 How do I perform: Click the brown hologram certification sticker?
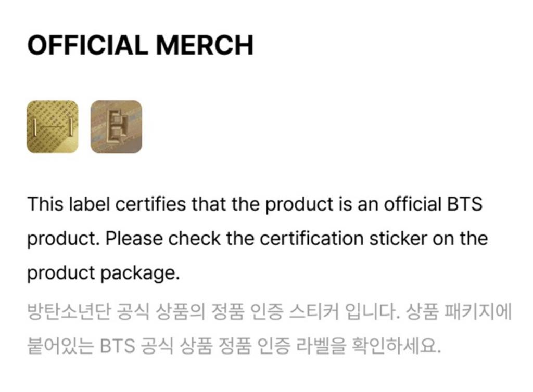[x=116, y=127]
